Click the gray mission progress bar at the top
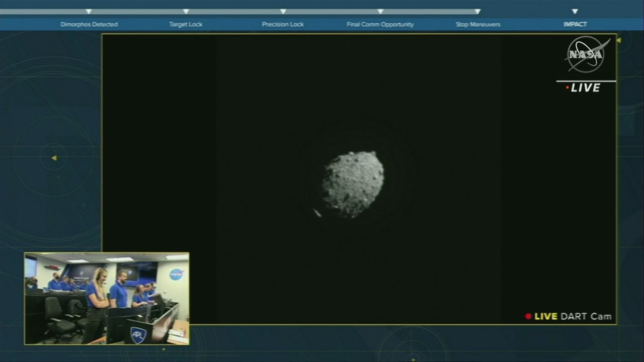 click(x=236, y=11)
